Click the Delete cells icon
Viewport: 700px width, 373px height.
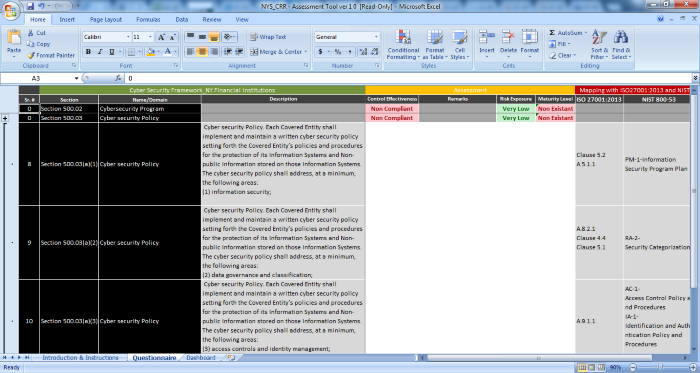pos(508,37)
